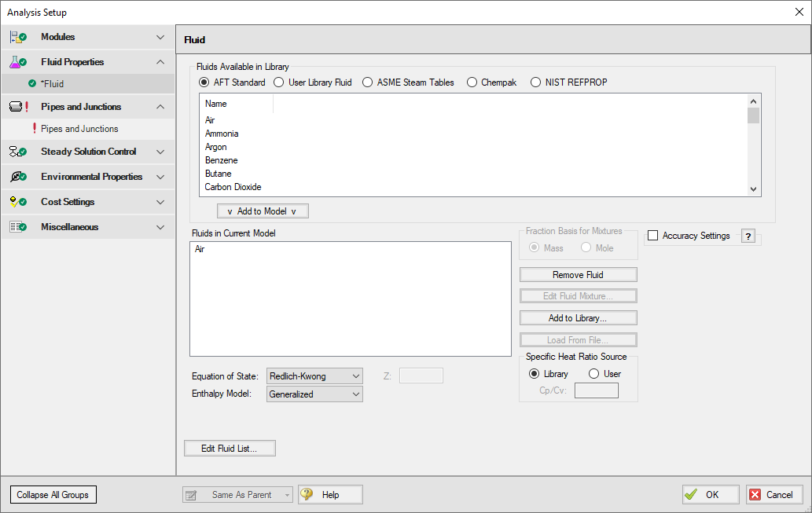812x513 pixels.
Task: Expand the Cost Settings group chevron
Action: coord(160,202)
